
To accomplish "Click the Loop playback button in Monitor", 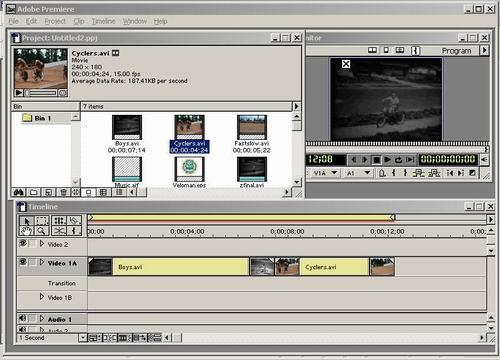I will 399,160.
